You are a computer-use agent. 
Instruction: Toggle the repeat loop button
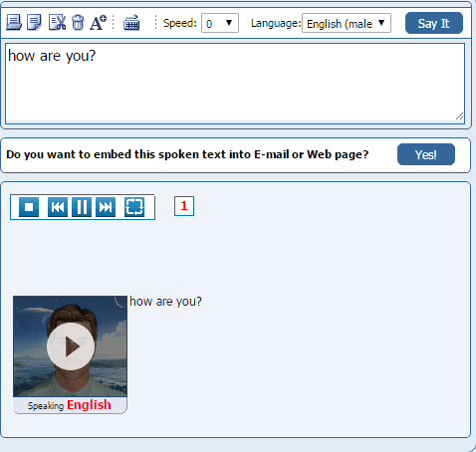coord(134,207)
